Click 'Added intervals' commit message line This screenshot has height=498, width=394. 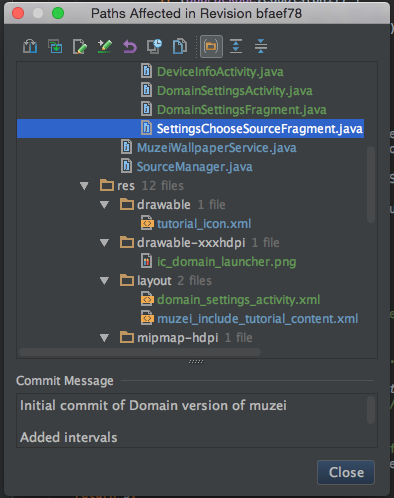(69, 437)
